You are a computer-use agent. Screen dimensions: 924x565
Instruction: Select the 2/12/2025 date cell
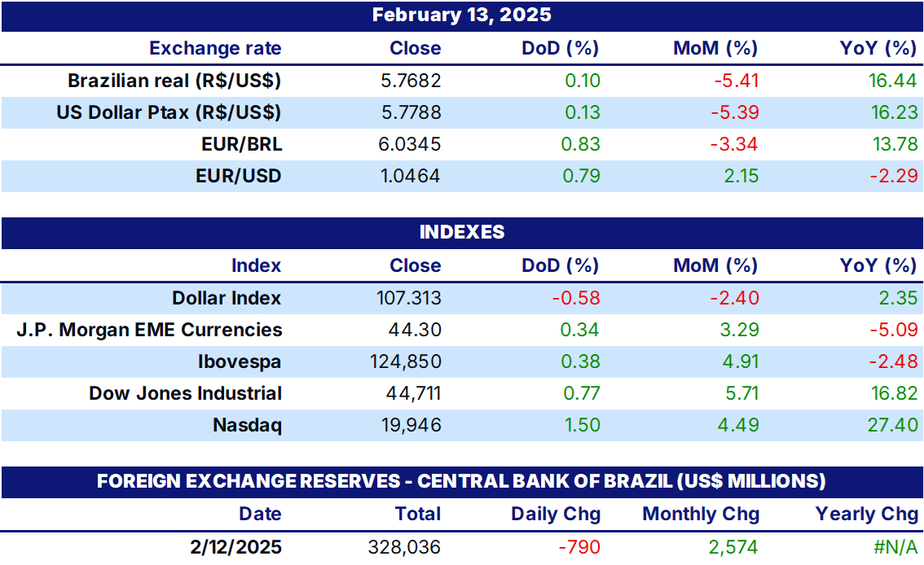[x=235, y=548]
